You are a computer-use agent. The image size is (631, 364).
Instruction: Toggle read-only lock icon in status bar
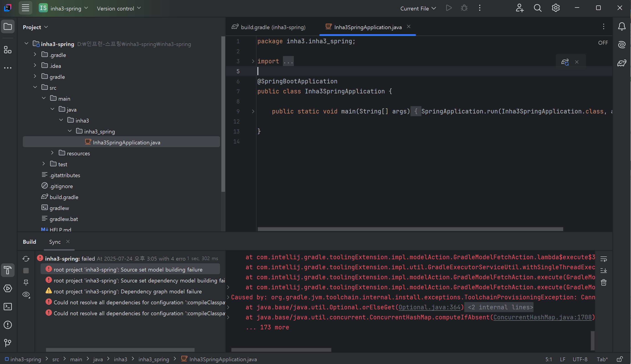pos(620,359)
